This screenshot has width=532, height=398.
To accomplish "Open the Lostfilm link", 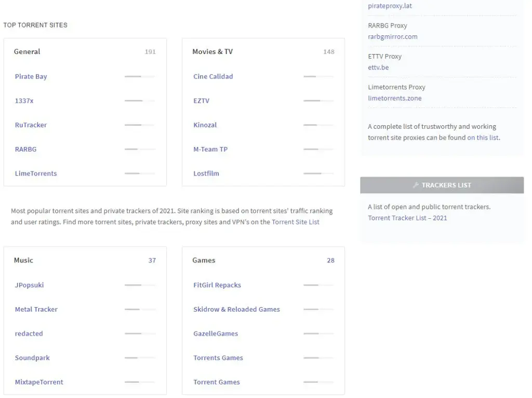I will point(206,174).
